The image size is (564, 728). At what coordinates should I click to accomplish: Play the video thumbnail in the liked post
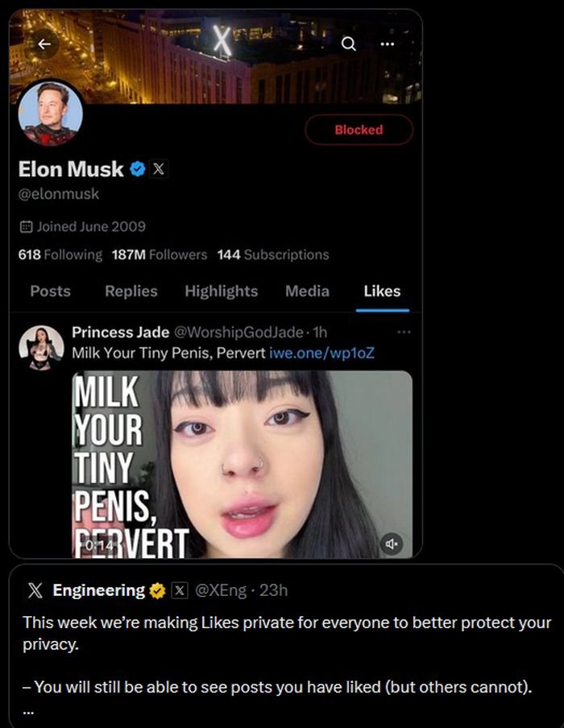point(242,463)
